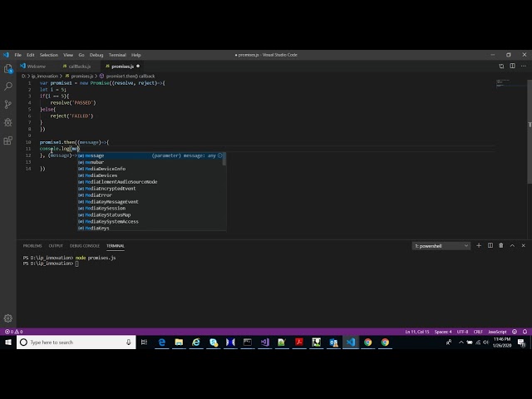The height and width of the screenshot is (399, 532).
Task: Open the Debug menu
Action: 96,55
